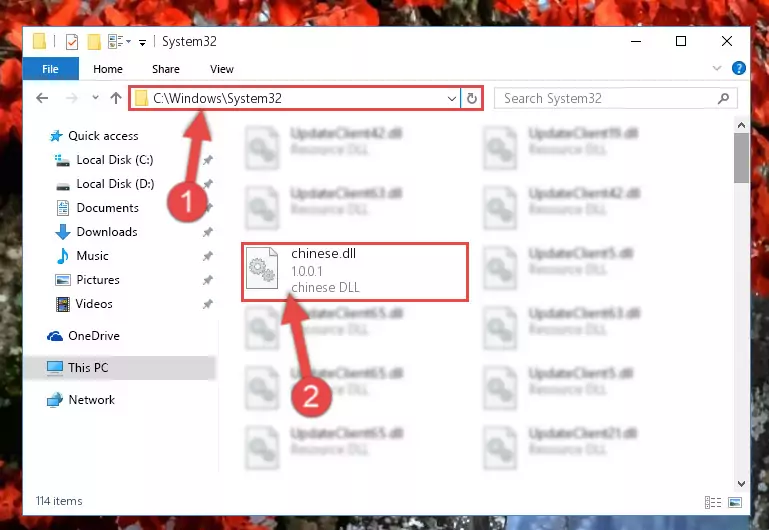Click the Pictures icon in the sidebar
The height and width of the screenshot is (530, 769).
(63, 280)
